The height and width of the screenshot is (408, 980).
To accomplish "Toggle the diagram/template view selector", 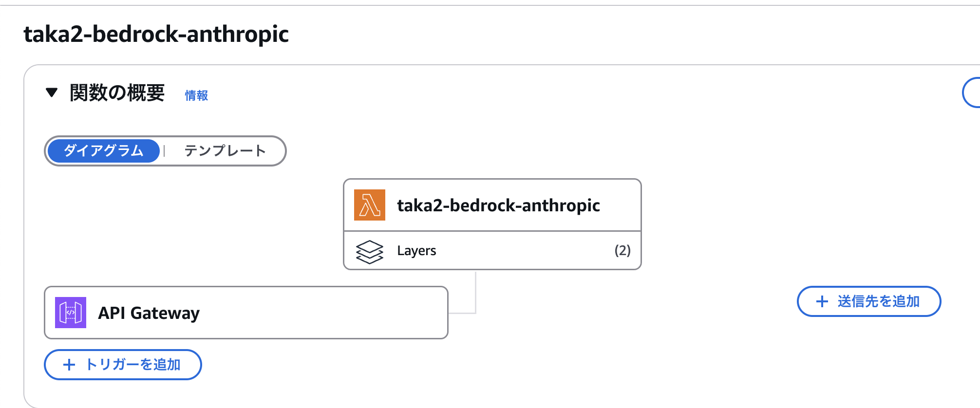I will pyautogui.click(x=166, y=151).
